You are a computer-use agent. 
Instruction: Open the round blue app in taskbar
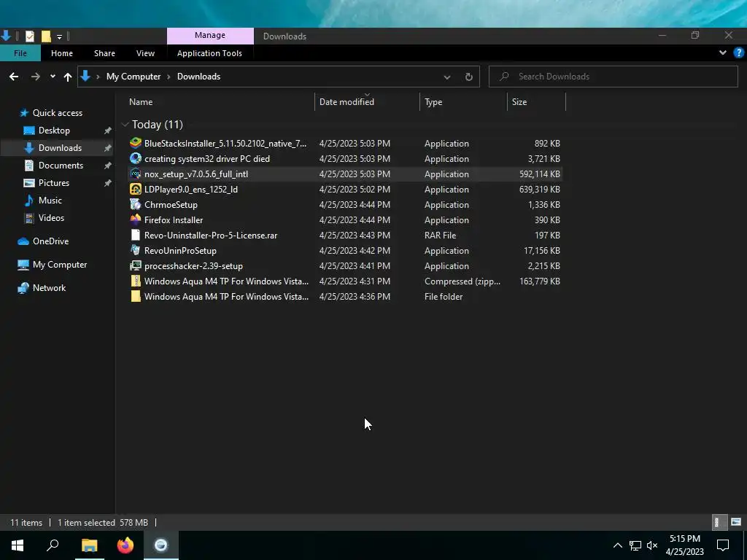point(161,545)
